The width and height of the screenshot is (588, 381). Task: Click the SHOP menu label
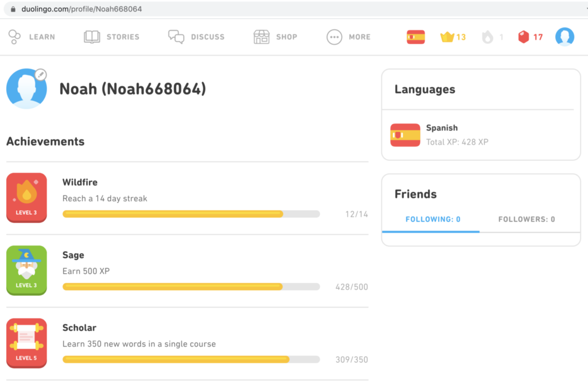point(287,37)
